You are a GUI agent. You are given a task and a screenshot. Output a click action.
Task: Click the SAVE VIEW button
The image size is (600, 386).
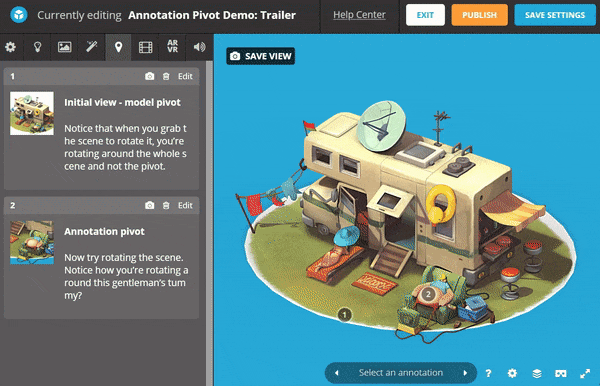261,56
